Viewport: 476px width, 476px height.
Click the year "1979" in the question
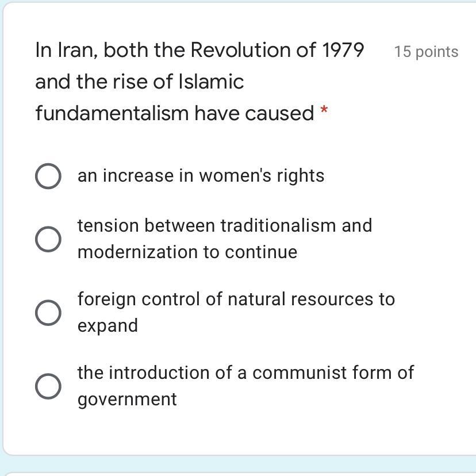coord(343,50)
